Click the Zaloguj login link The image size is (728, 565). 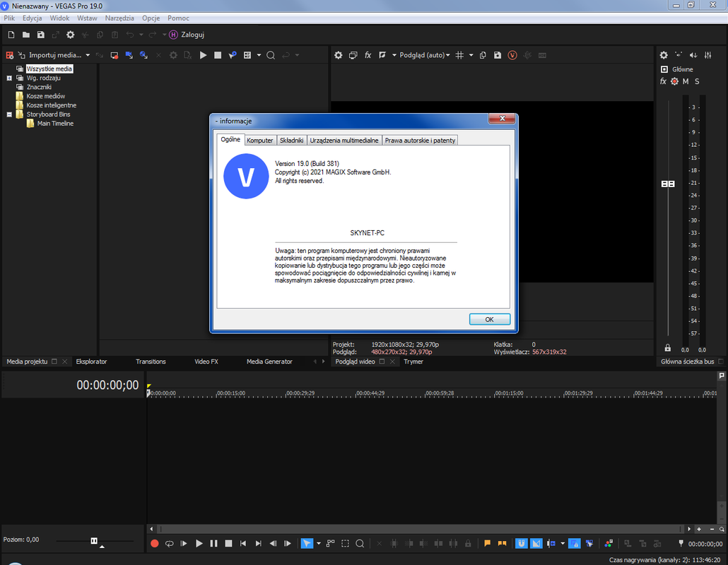pyautogui.click(x=193, y=35)
